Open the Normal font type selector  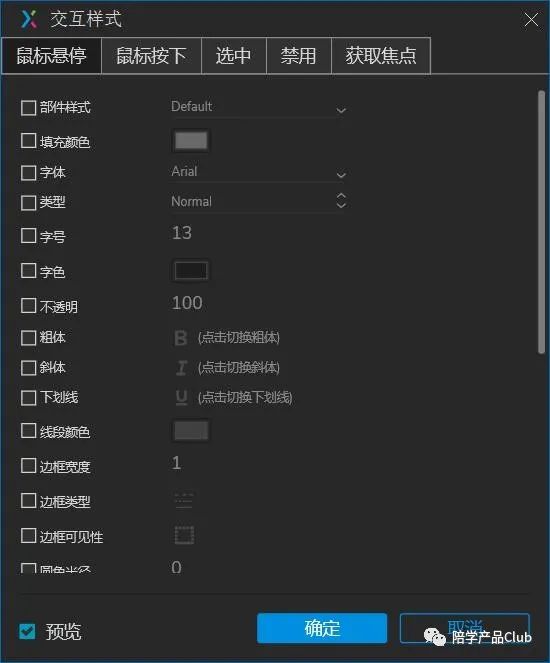coord(259,202)
